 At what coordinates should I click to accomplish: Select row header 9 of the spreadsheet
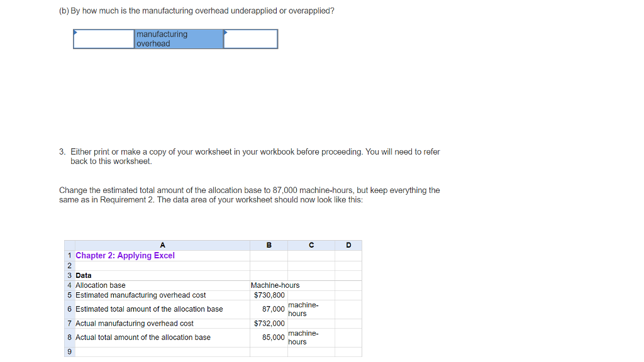coord(69,352)
